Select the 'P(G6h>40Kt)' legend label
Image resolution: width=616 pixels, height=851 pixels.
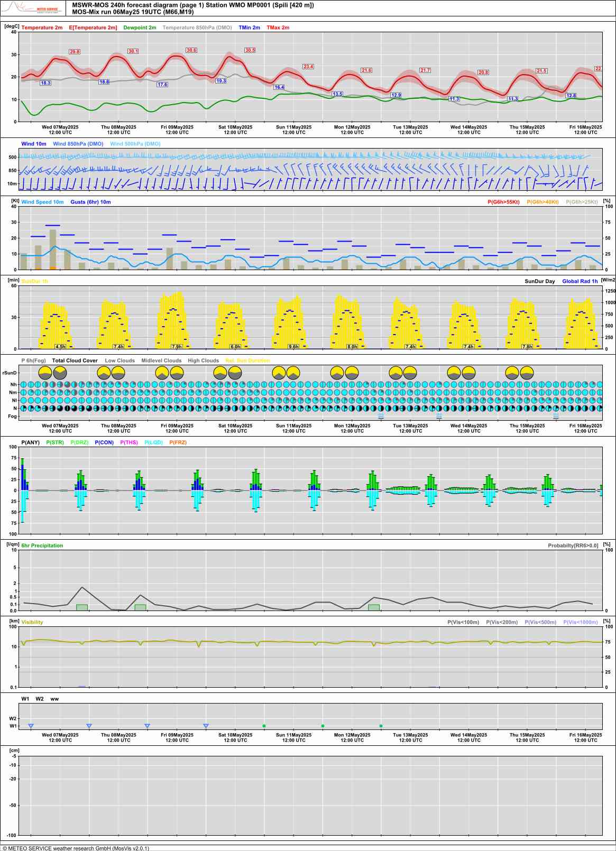543,202
